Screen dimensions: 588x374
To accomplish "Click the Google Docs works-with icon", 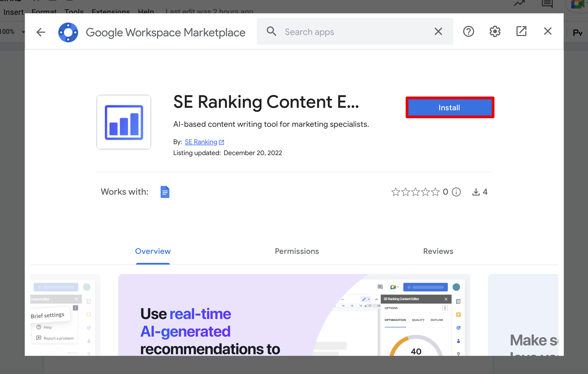I will pyautogui.click(x=165, y=192).
